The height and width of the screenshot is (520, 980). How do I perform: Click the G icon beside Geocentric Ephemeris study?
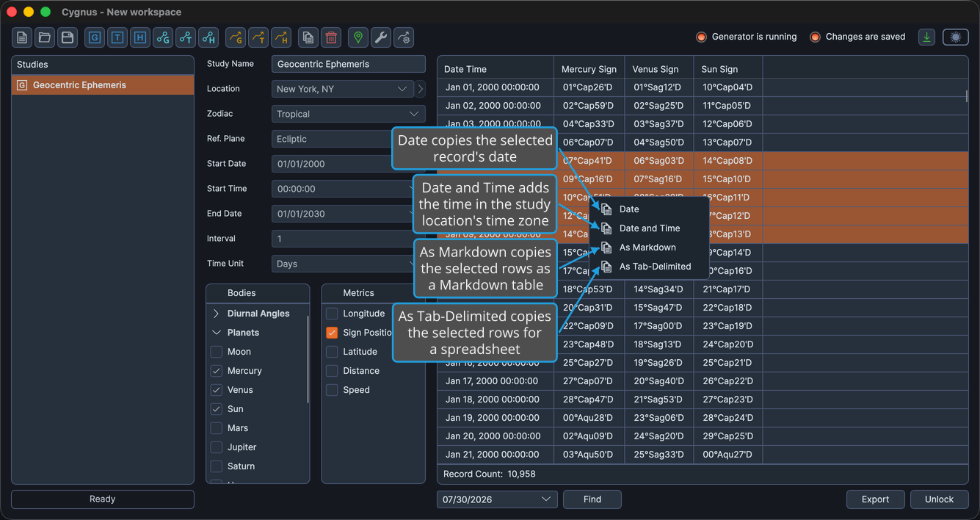pyautogui.click(x=22, y=85)
